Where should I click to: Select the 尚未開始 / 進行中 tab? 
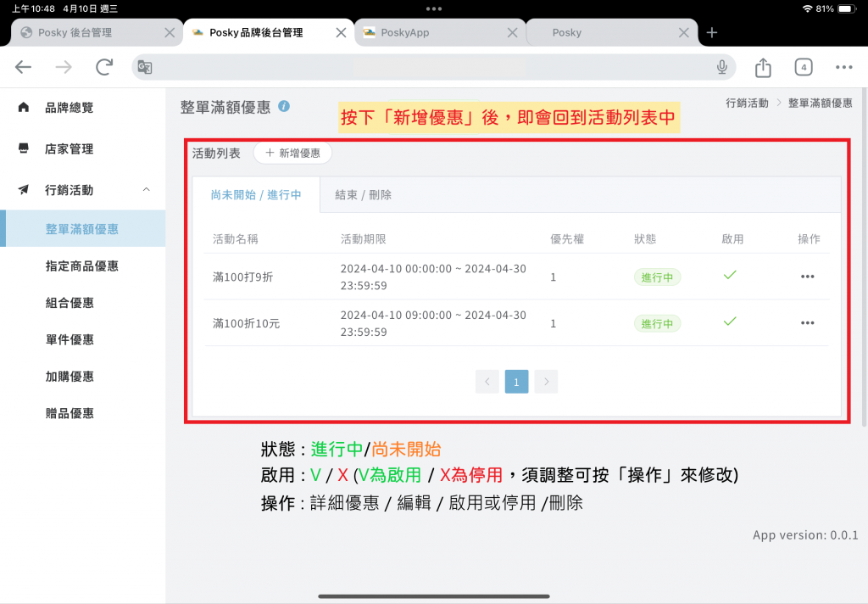click(x=256, y=194)
